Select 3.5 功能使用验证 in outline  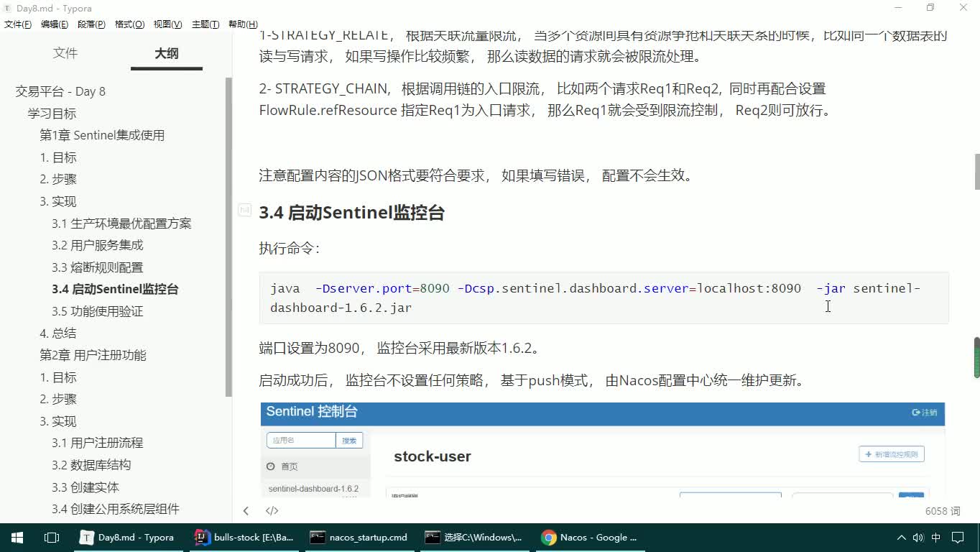pos(97,311)
